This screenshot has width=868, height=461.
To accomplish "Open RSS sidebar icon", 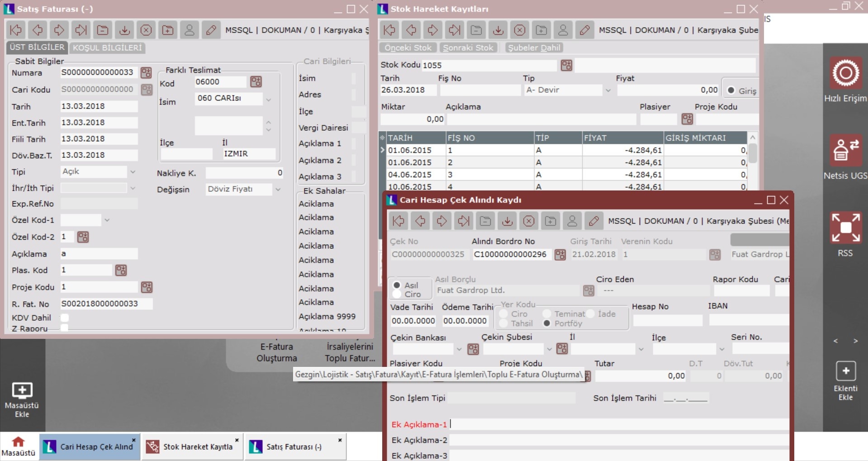I will coord(845,228).
